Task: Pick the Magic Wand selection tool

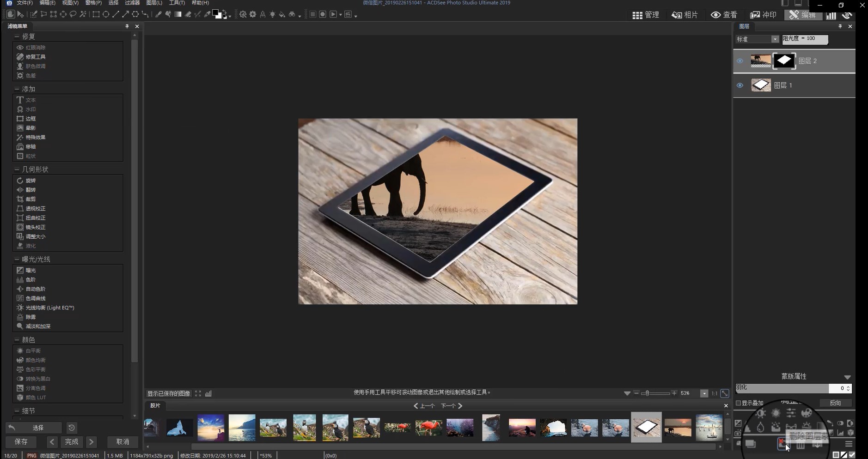Action: coord(83,14)
